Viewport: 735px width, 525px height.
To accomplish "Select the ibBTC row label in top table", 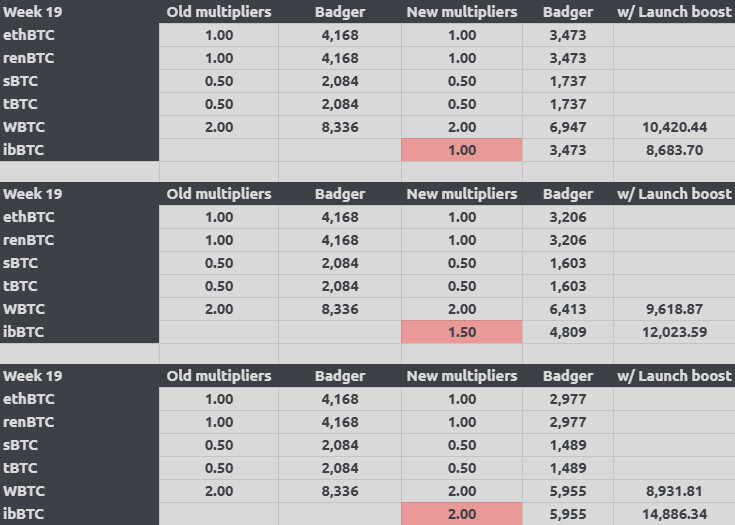I will click(24, 150).
